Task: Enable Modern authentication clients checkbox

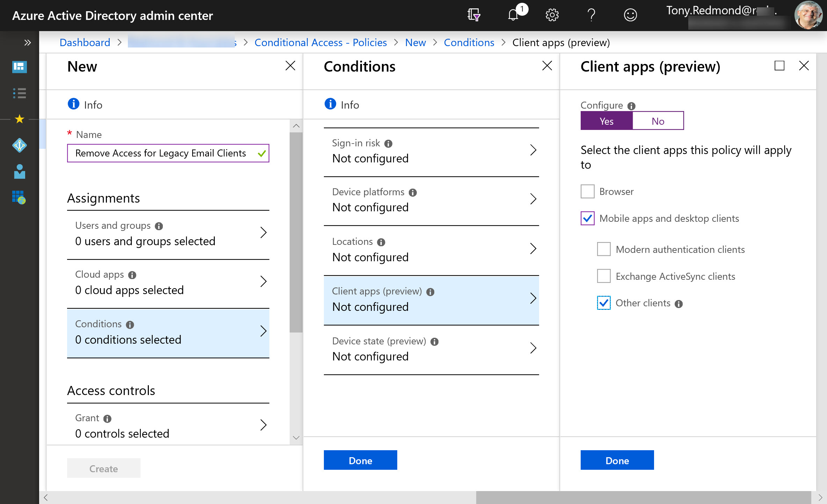Action: [604, 249]
